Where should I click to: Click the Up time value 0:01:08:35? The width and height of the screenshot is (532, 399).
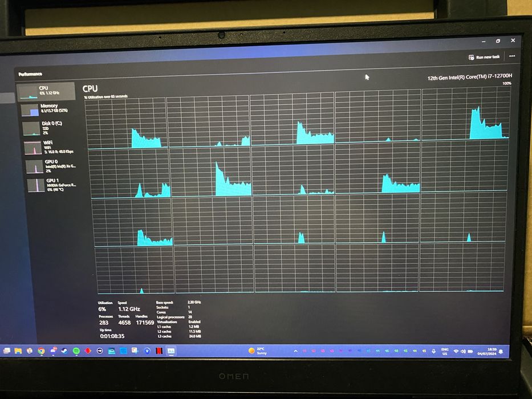(112, 336)
